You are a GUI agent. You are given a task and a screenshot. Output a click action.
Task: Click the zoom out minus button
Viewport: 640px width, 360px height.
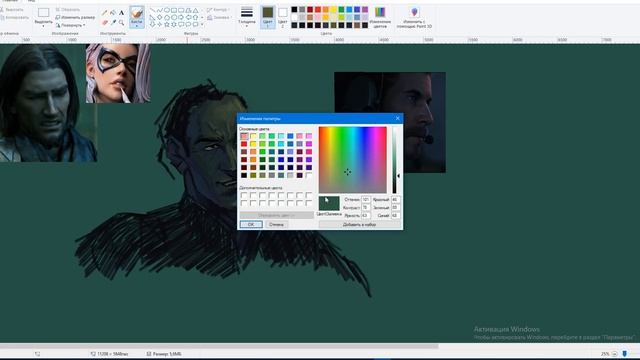click(614, 354)
